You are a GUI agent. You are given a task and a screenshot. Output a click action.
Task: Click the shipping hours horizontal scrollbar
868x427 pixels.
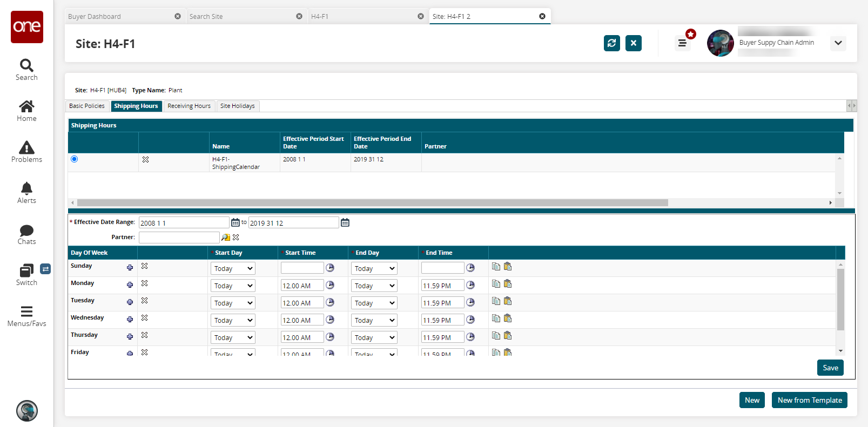[372, 203]
